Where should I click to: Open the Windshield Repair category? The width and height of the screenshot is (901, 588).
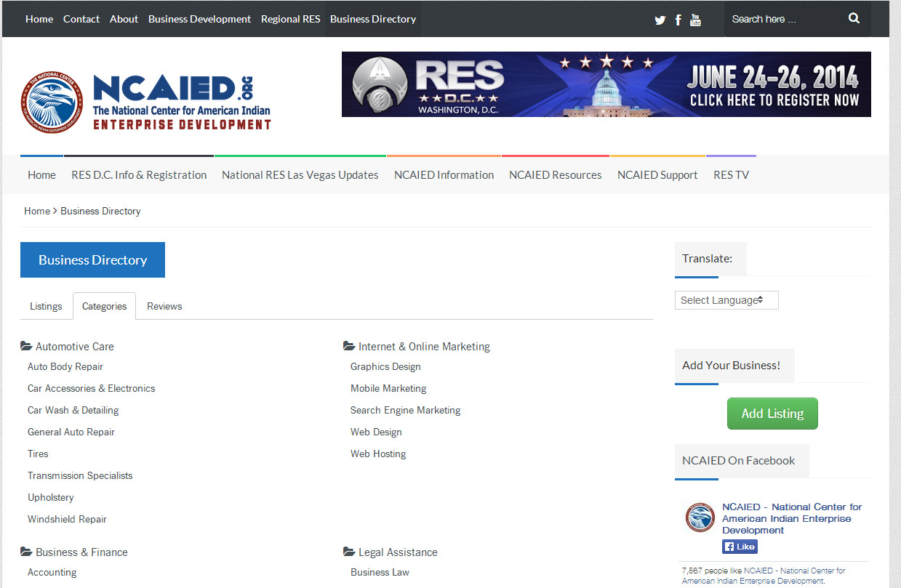(x=67, y=520)
